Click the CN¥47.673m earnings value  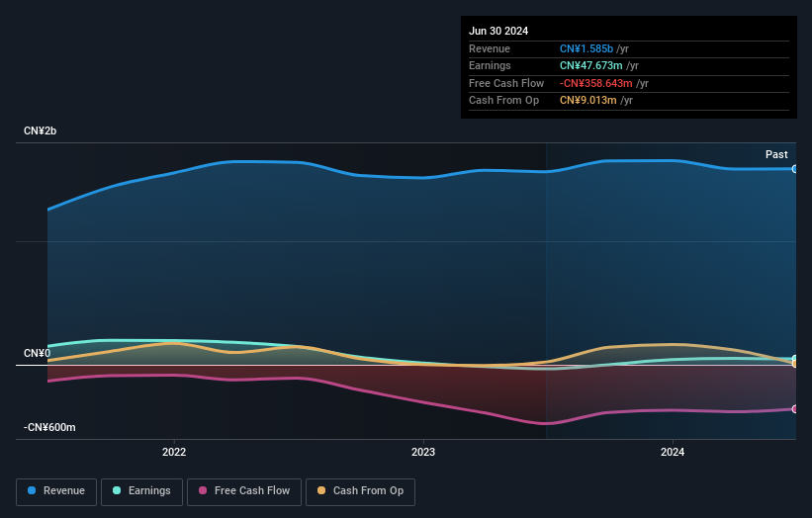tap(590, 65)
